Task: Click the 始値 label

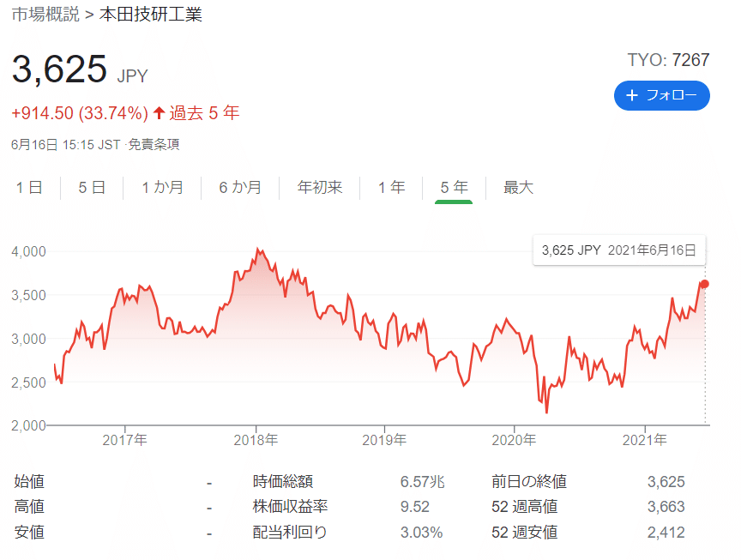Action: [x=29, y=482]
